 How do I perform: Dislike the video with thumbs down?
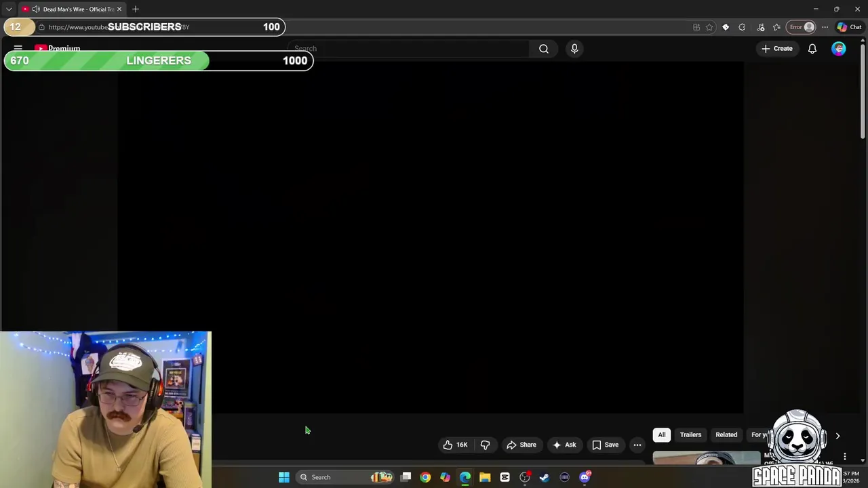(x=485, y=445)
